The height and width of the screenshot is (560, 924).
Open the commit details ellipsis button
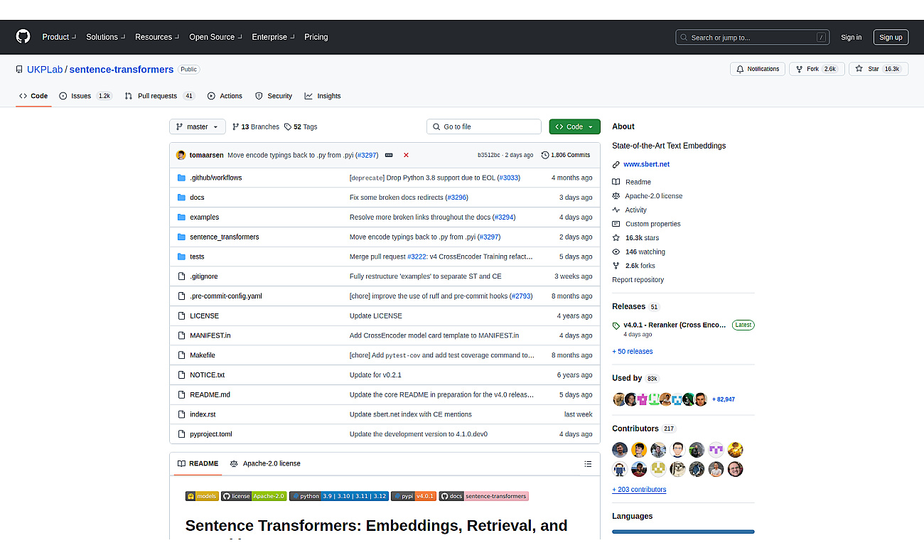(389, 155)
